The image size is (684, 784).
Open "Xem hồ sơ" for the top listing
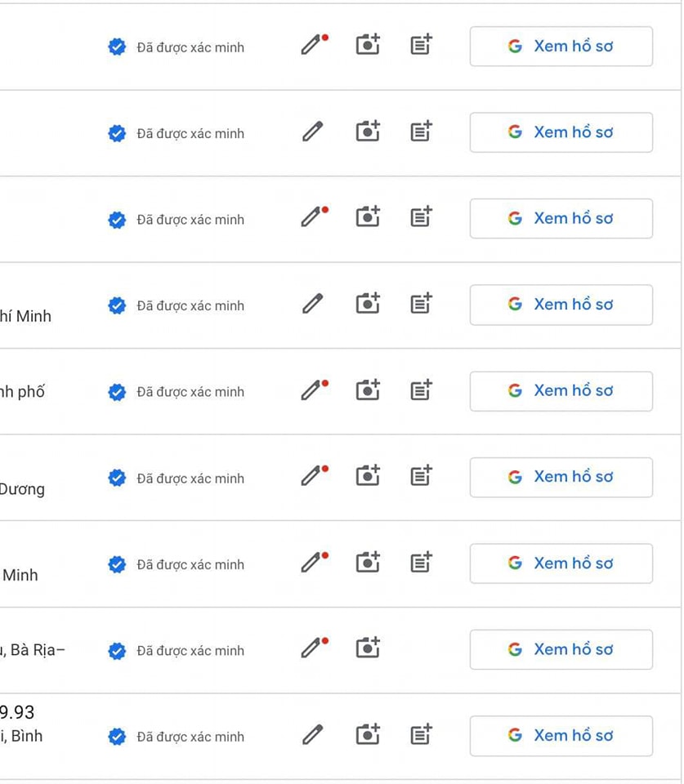561,47
